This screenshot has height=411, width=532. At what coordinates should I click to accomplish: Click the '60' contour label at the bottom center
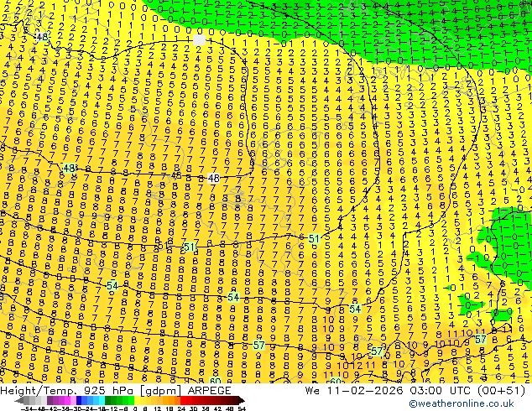coord(215,381)
